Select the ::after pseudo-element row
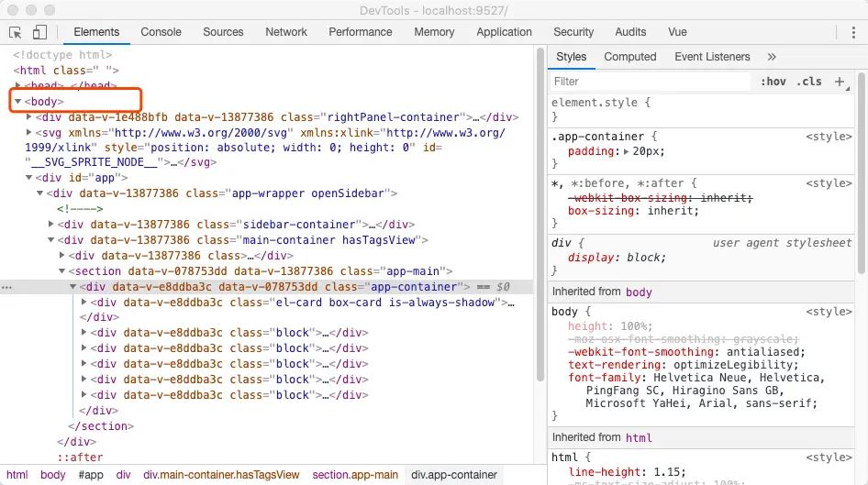The image size is (868, 485). pos(80,457)
